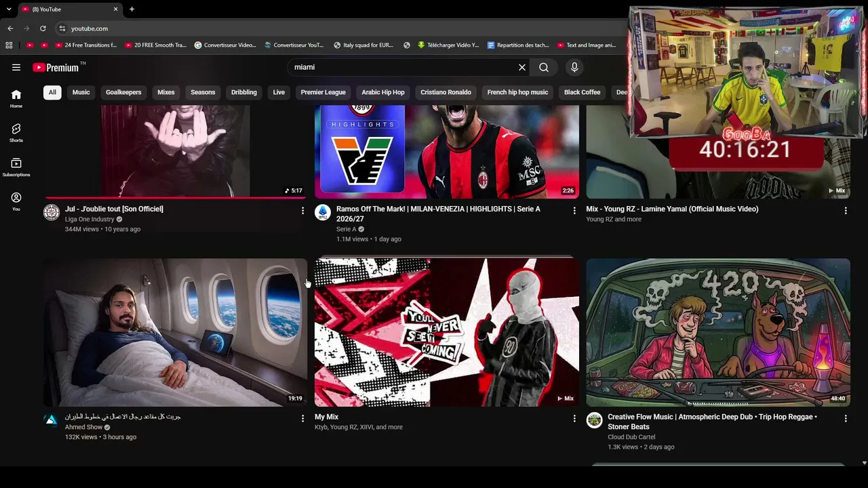Select the Music filter chip
The height and width of the screenshot is (488, 868).
[81, 92]
